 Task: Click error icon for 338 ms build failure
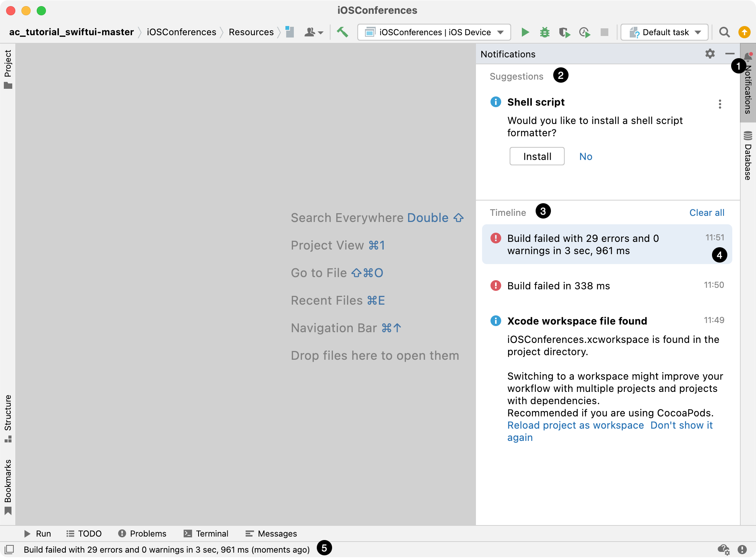(495, 286)
